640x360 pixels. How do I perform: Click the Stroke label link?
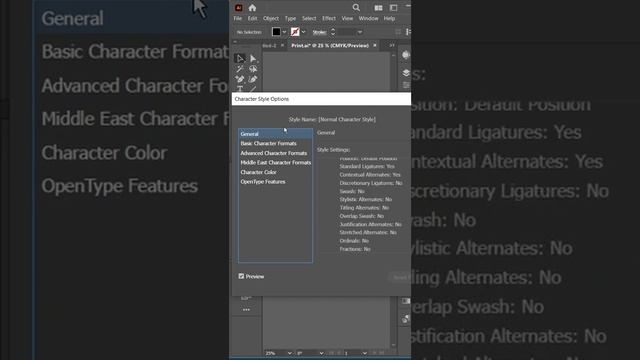(319, 32)
